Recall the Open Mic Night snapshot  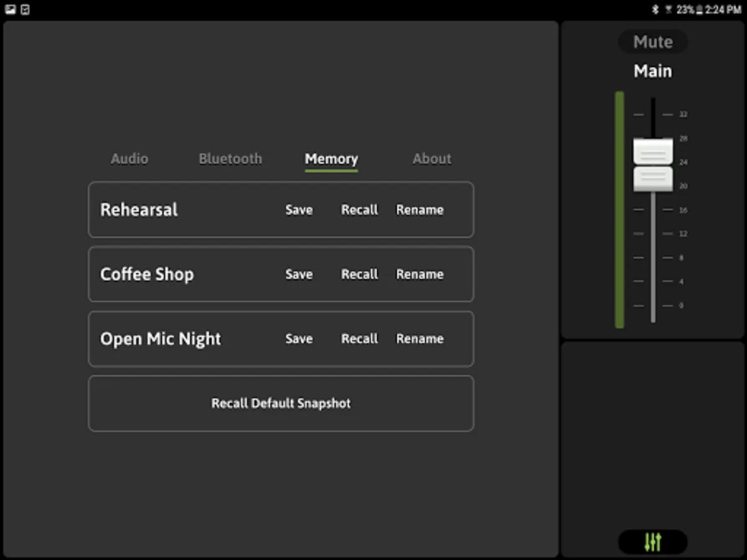click(360, 339)
